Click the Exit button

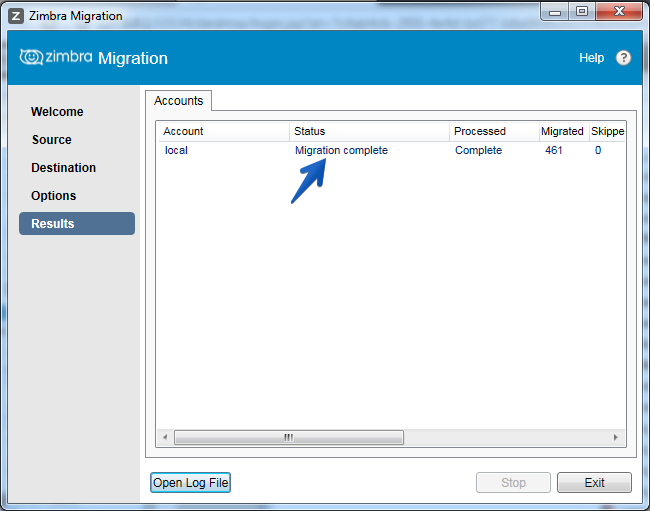594,482
